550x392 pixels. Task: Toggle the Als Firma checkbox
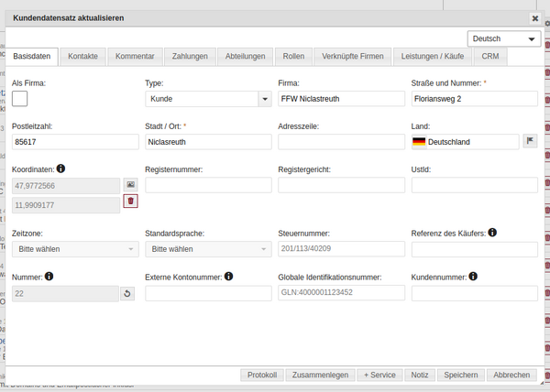tap(20, 98)
